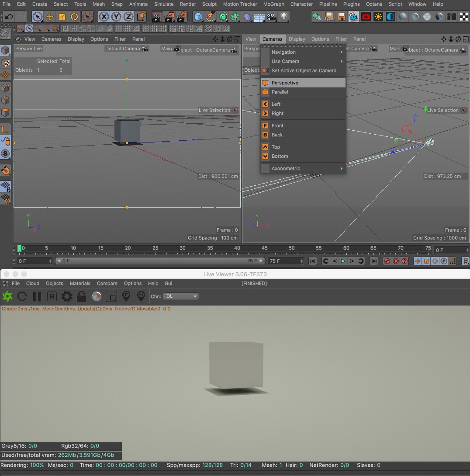Toggle coordinate system icon
The width and height of the screenshot is (470, 476).
pos(141,17)
